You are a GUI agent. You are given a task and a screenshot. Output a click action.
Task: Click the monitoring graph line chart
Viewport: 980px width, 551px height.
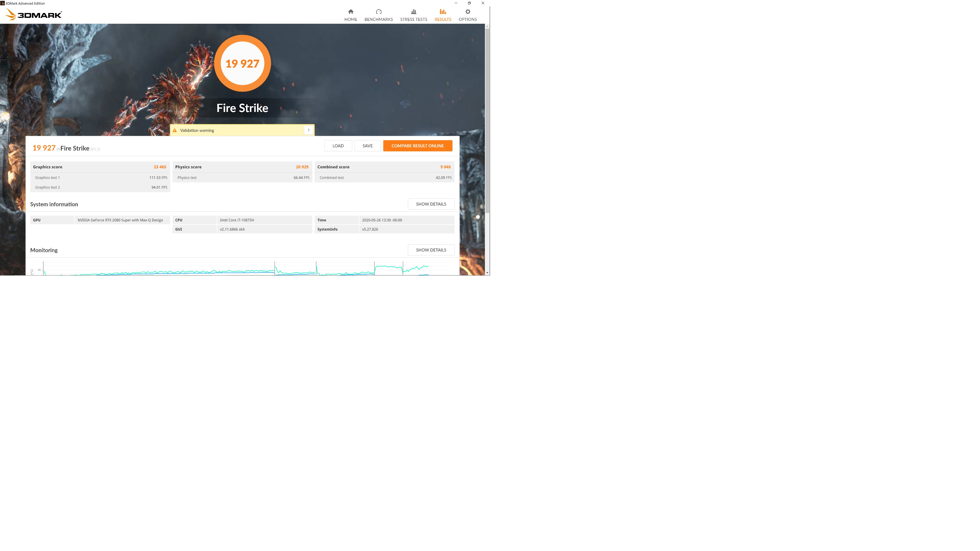pyautogui.click(x=242, y=268)
